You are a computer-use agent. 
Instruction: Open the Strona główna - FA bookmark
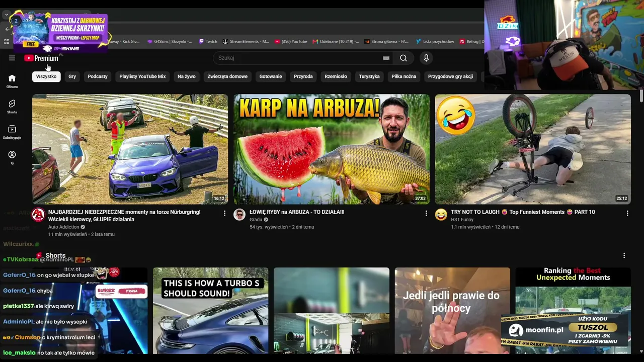point(387,42)
